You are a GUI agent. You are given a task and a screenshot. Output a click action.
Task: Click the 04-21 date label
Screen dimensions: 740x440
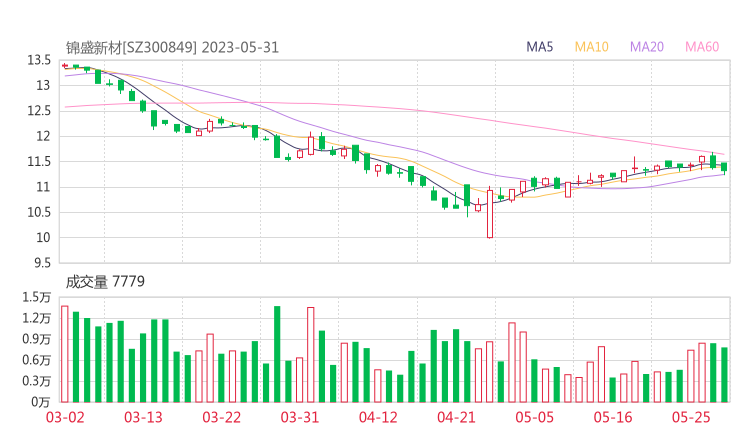click(456, 417)
